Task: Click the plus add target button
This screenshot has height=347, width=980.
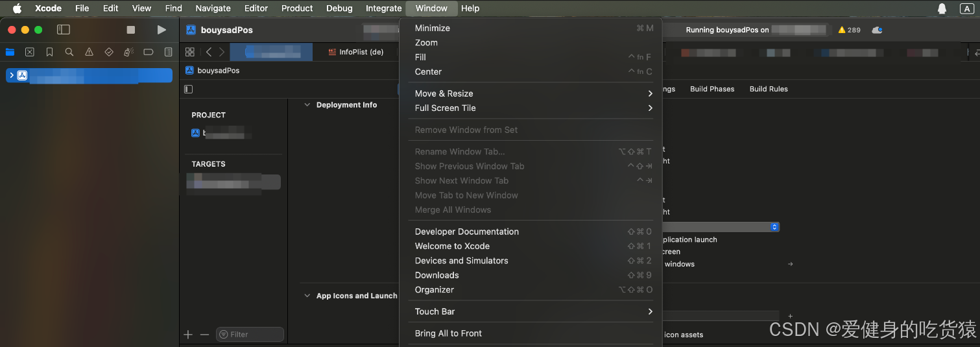Action: pos(188,335)
